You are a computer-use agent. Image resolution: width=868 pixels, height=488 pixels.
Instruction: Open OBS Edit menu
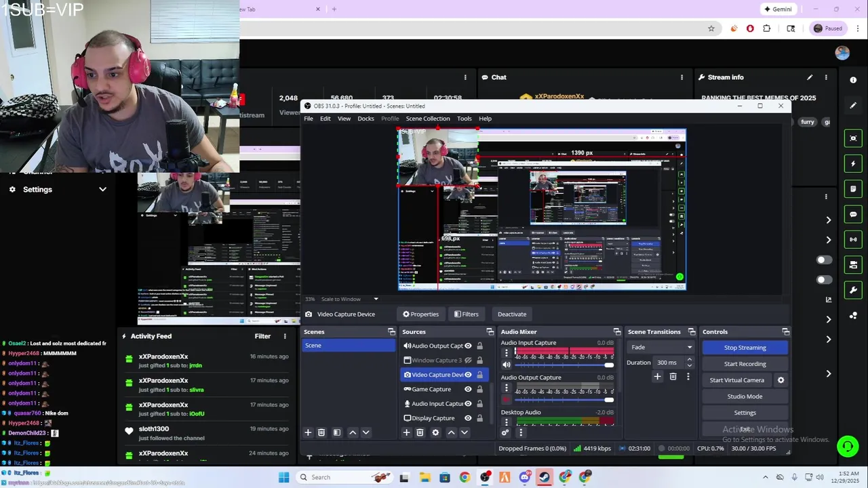click(x=325, y=119)
